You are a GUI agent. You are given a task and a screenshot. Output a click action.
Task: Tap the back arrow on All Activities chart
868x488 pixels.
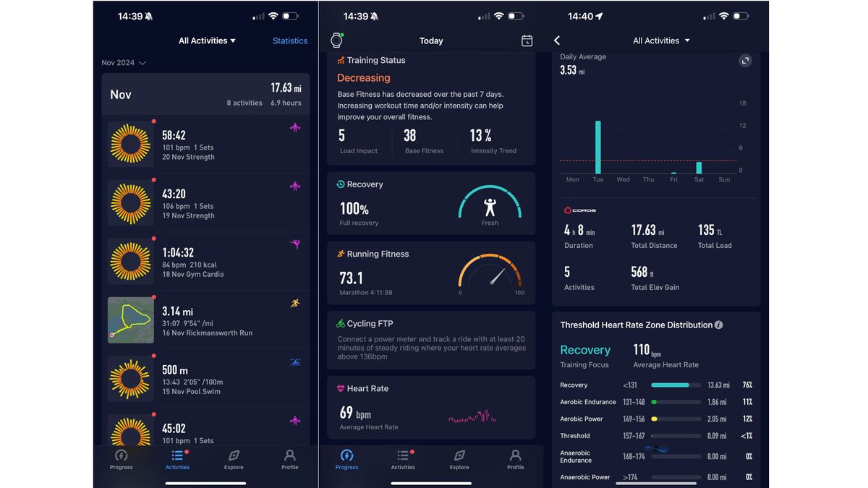557,40
